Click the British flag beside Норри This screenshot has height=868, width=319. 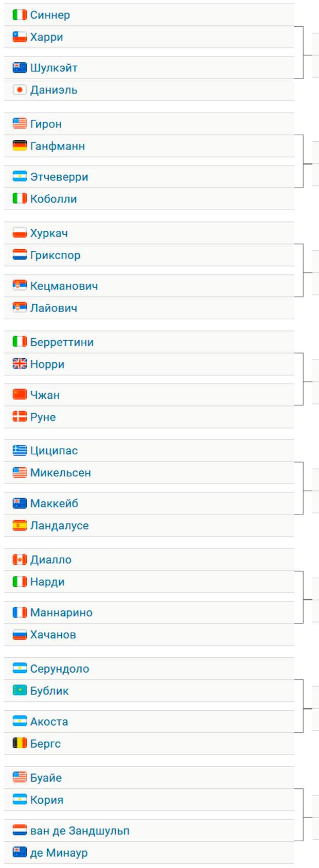click(x=20, y=364)
